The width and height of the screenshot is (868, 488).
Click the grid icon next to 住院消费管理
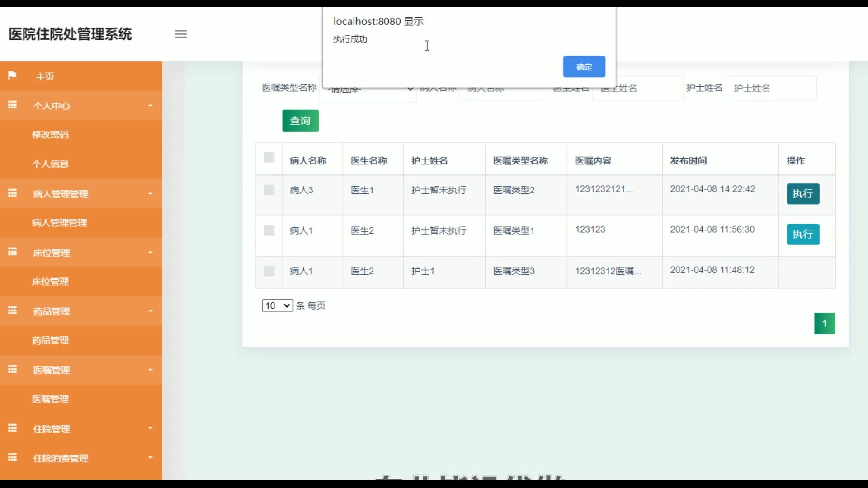[12, 457]
